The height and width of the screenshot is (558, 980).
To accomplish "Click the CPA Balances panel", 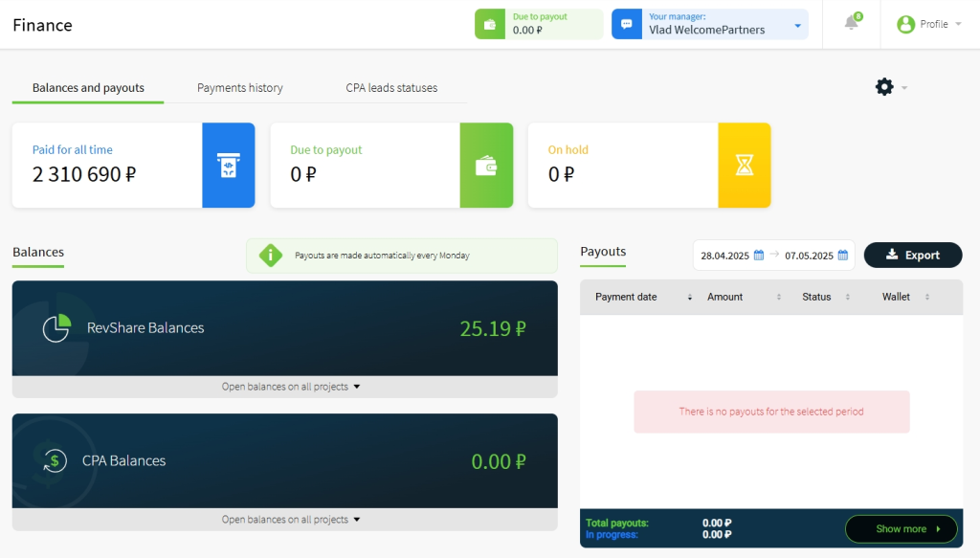I will tap(285, 461).
